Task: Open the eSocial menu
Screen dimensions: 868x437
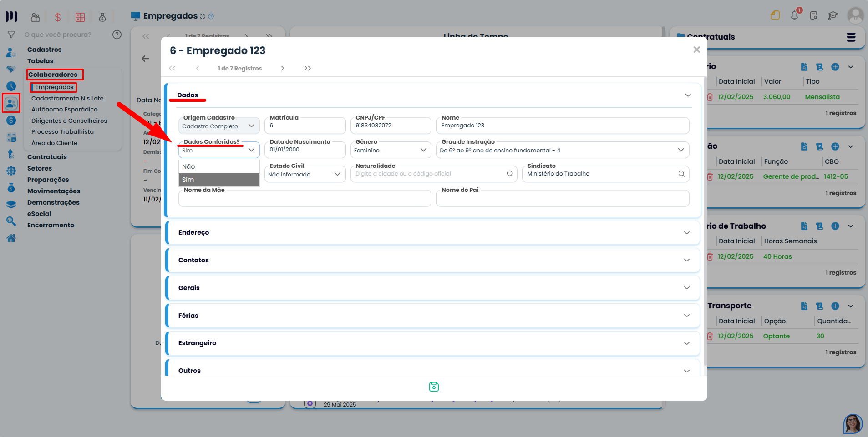Action: 39,214
